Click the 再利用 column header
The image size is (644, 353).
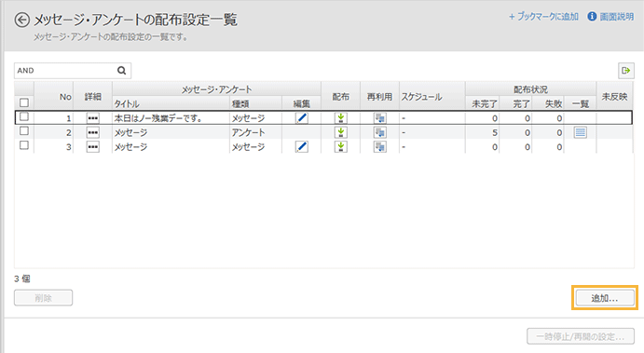click(379, 97)
